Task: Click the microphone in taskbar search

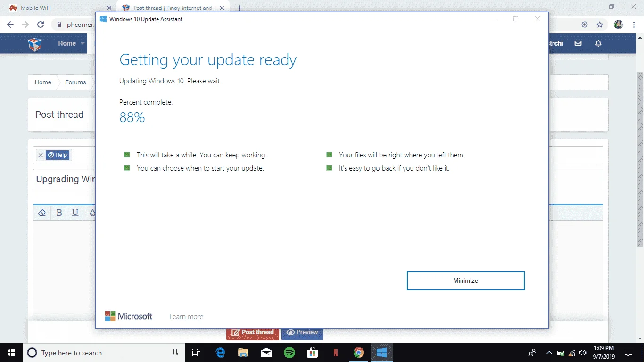Action: [175, 353]
